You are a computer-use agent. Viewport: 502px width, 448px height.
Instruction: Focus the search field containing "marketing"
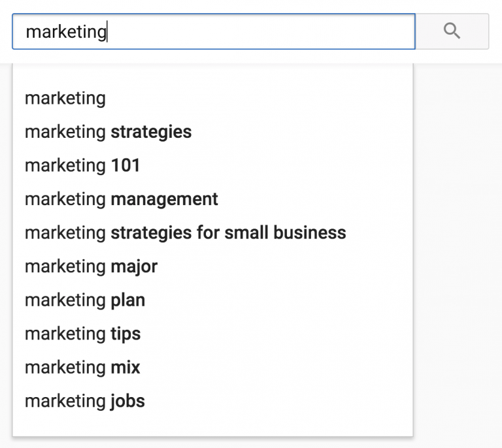(x=214, y=31)
